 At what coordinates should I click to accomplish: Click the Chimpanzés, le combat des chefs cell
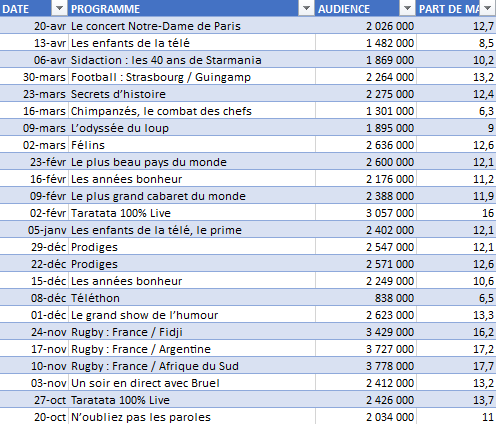[x=192, y=111]
